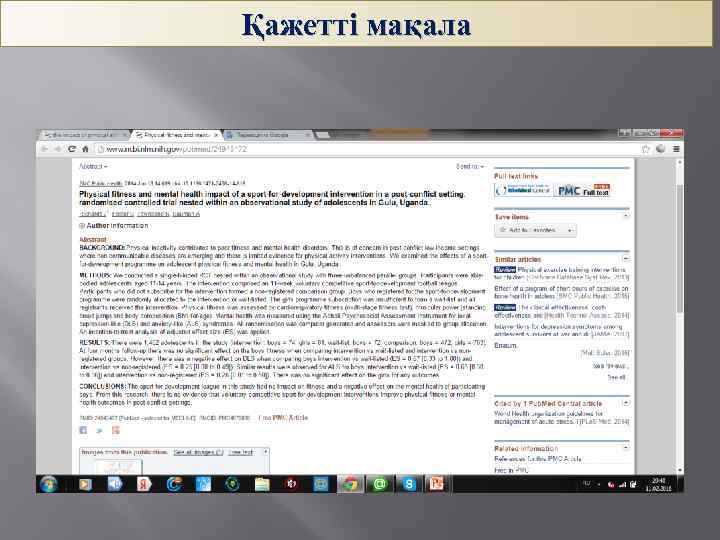
Task: Click 'See all images' link
Action: coord(198,452)
